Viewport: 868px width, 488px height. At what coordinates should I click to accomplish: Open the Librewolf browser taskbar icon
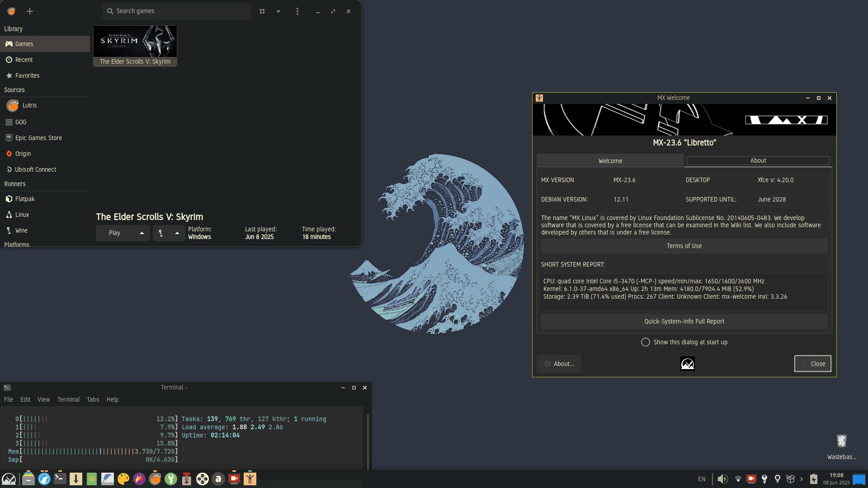pos(44,479)
